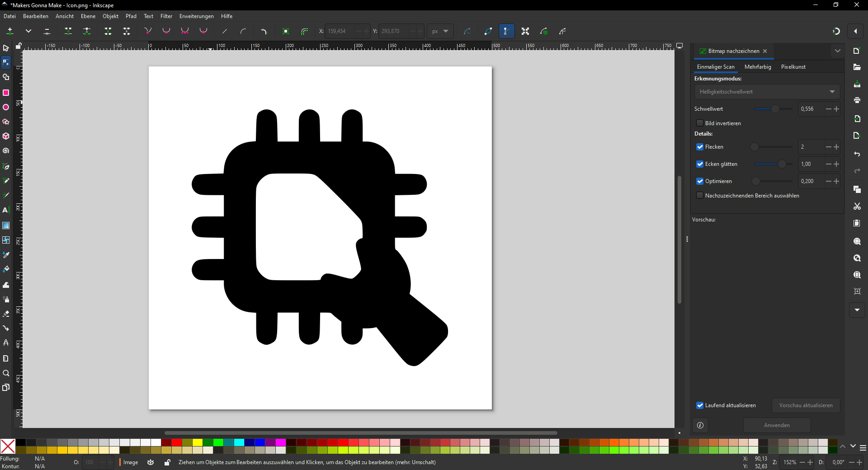
Task: Select the Ellipse tool
Action: pyautogui.click(x=6, y=108)
